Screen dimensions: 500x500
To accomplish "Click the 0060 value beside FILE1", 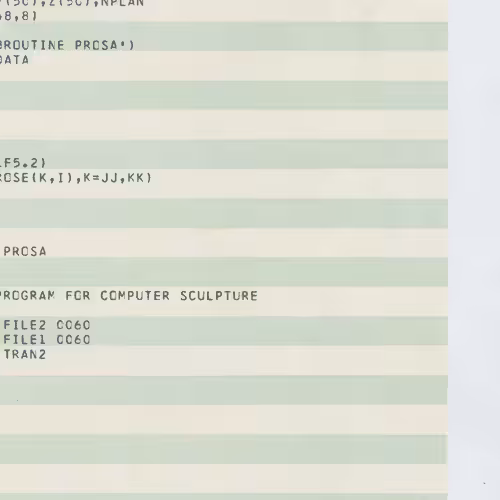I will [x=73, y=340].
